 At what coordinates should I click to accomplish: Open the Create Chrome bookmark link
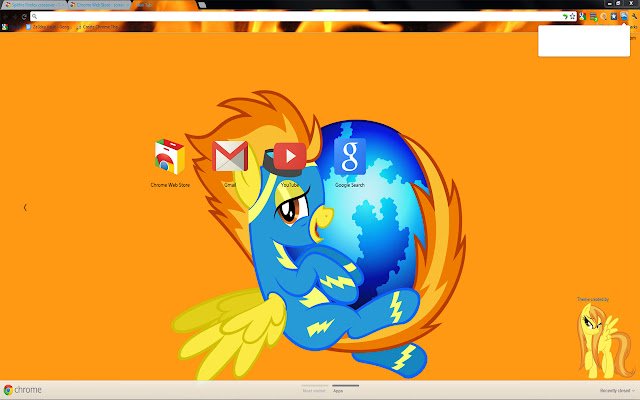click(98, 27)
